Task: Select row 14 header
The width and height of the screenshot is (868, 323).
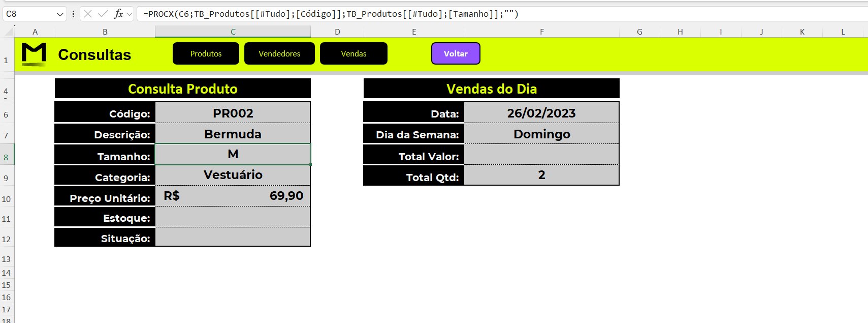Action: pos(7,273)
